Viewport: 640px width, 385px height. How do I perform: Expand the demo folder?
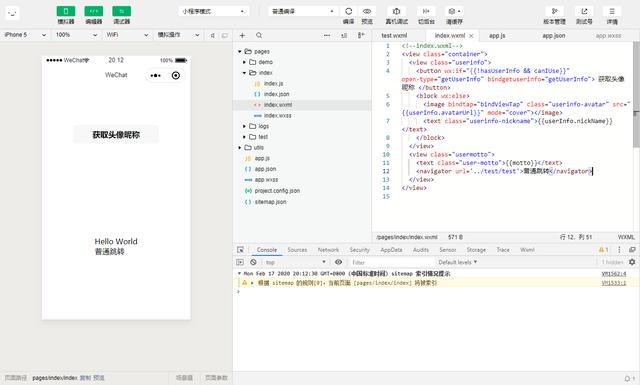(244, 62)
